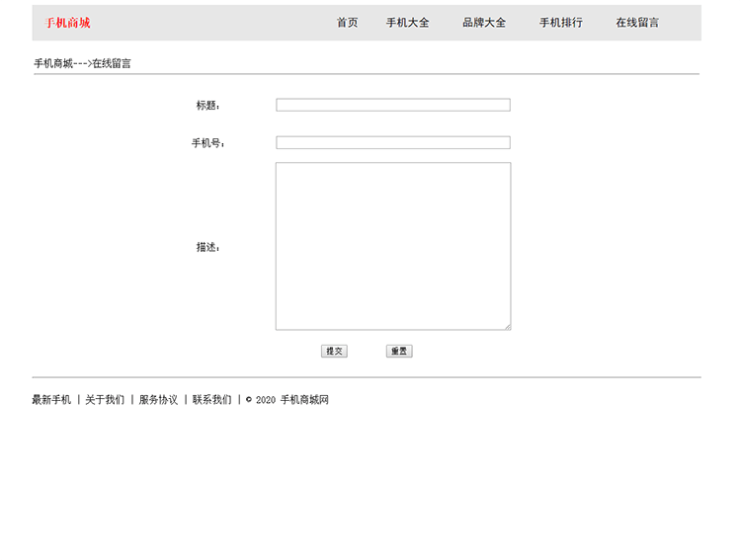
Task: Go to the 首页 home page
Action: [x=347, y=23]
